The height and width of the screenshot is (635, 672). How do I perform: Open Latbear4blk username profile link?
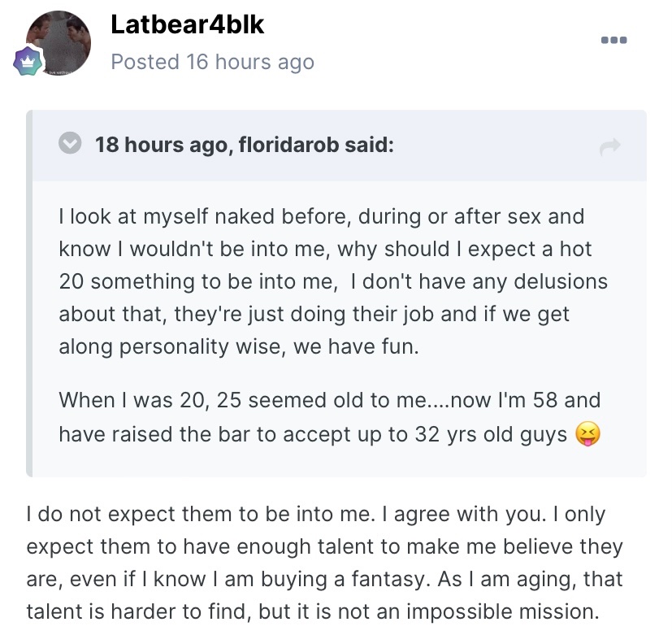(187, 24)
